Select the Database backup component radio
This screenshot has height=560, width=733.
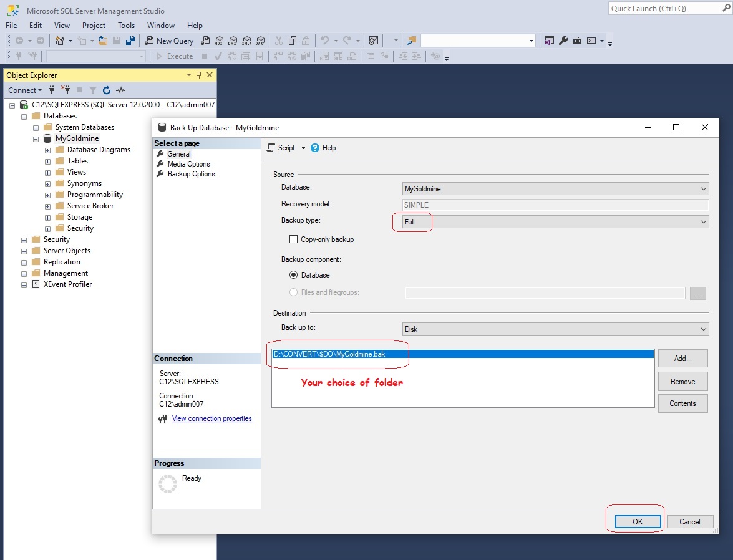(x=294, y=275)
